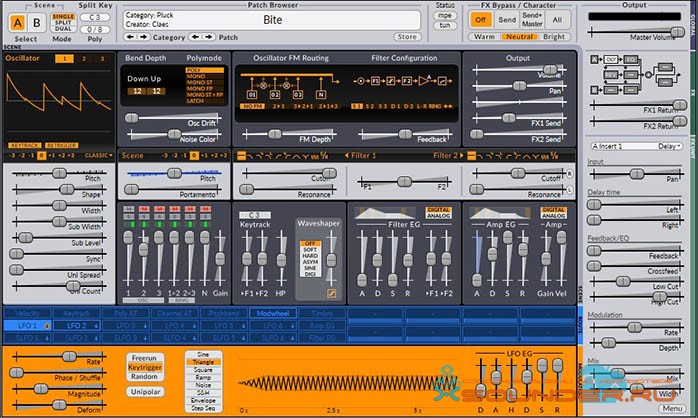The height and width of the screenshot is (418, 698).
Task: Select S2 filter configuration
Action: (369, 106)
